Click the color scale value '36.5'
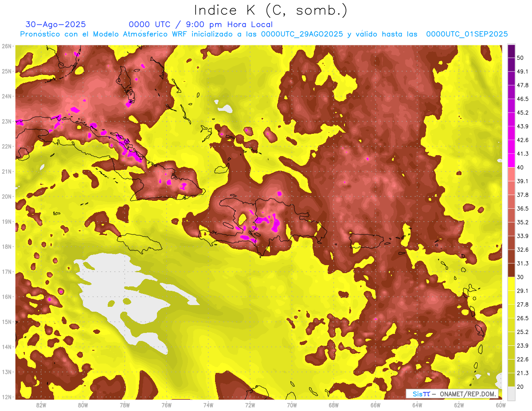Screen dimensions: 532x411 (x=523, y=208)
